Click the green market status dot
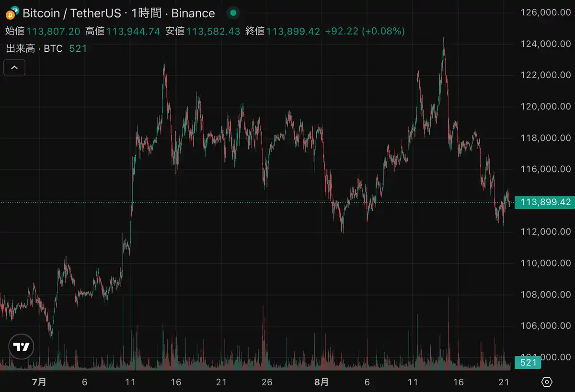This screenshot has width=575, height=392. coord(232,13)
